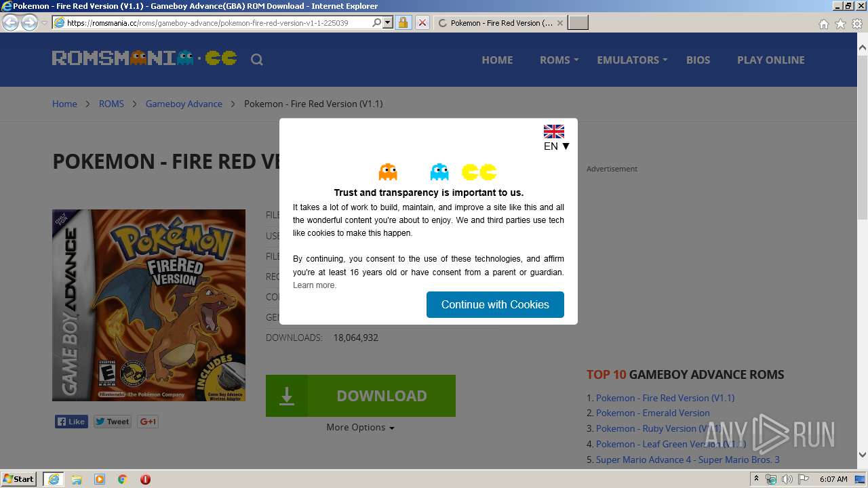Click the security lock icon
This screenshot has height=488, width=868.
point(403,22)
